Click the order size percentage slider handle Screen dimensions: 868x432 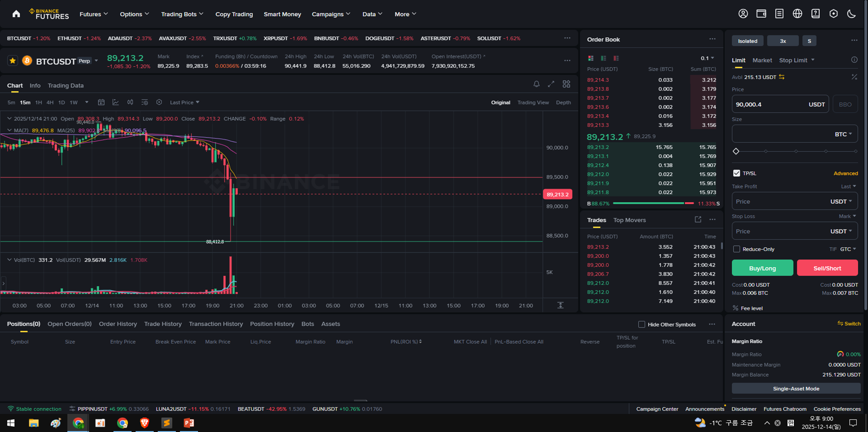(x=736, y=151)
